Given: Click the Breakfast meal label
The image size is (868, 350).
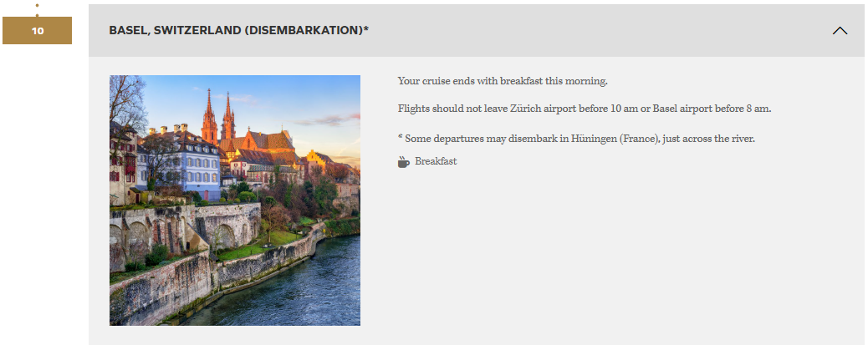Looking at the screenshot, I should pyautogui.click(x=436, y=161).
